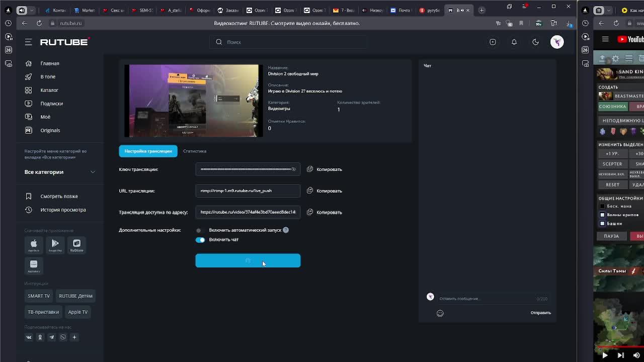
Task: Skip to next YouTube video
Action: coord(620,355)
